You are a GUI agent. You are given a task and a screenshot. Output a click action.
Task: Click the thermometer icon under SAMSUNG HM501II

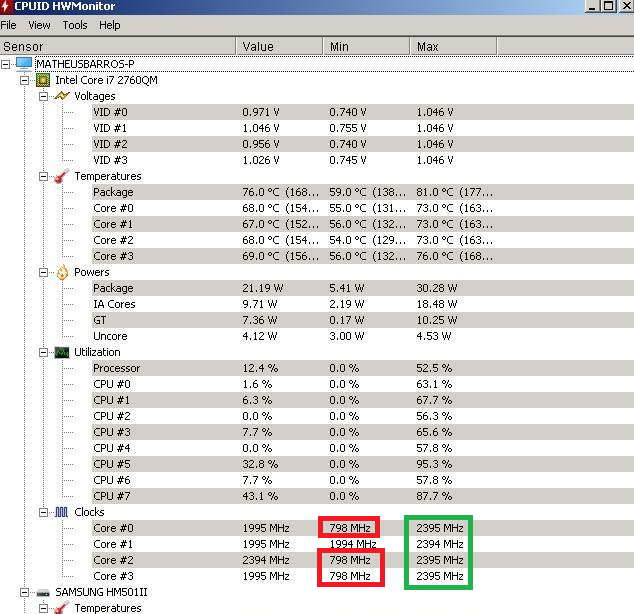pyautogui.click(x=62, y=608)
